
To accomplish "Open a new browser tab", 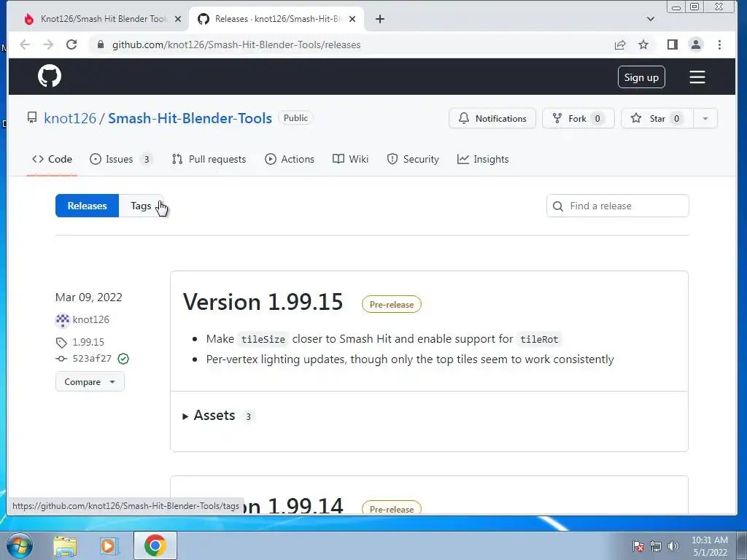I will 379,19.
